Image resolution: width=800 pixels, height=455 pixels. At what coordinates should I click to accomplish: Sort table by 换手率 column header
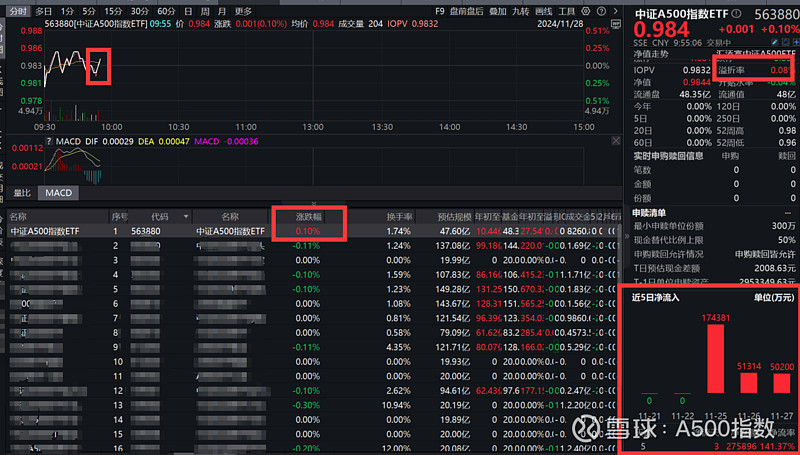[x=398, y=216]
